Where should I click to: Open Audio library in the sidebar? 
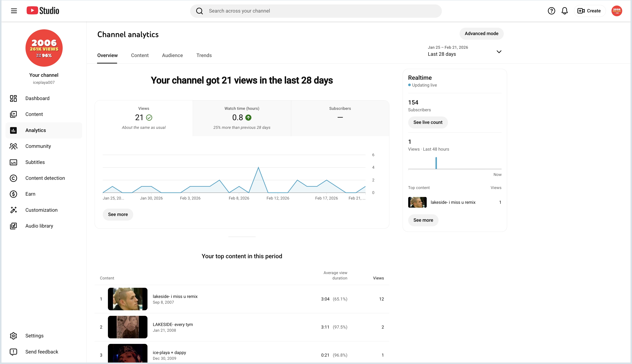[x=44, y=226]
